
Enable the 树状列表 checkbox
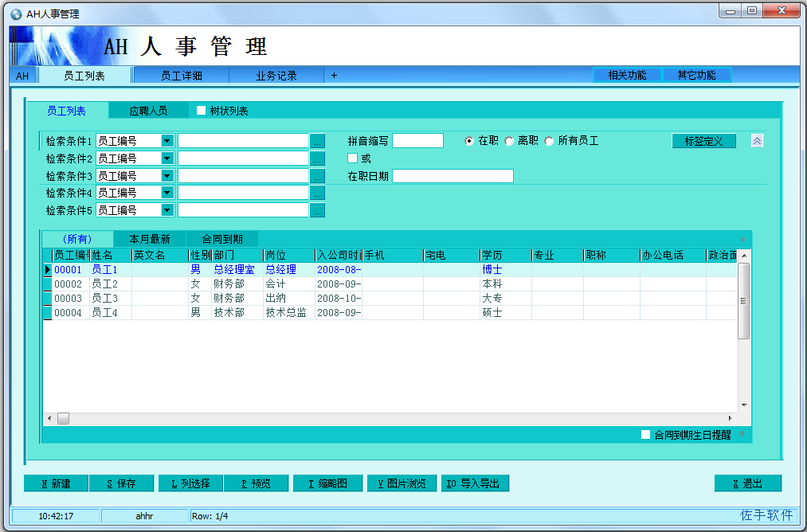202,111
